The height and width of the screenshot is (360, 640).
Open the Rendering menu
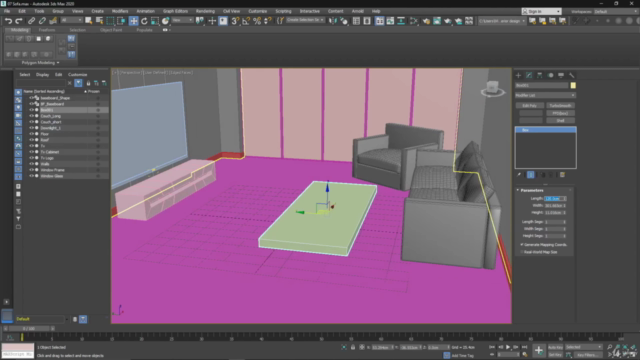[x=205, y=11]
